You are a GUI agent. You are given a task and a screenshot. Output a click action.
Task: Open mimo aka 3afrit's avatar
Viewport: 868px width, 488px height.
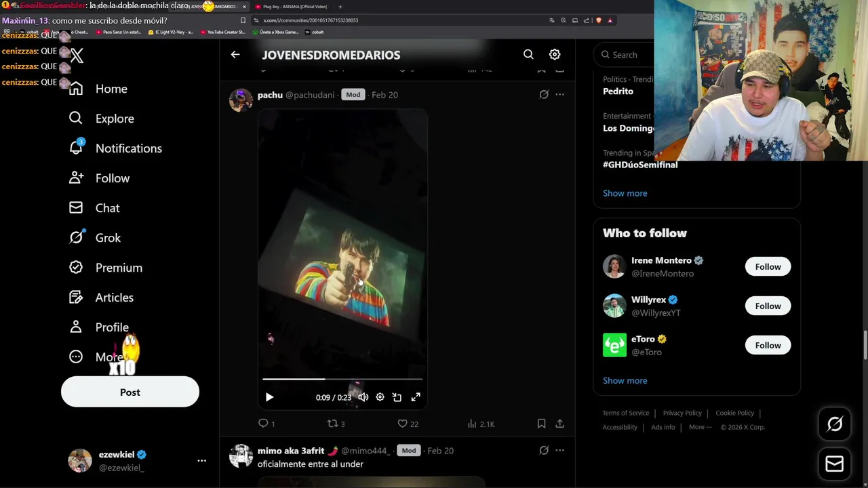(241, 455)
